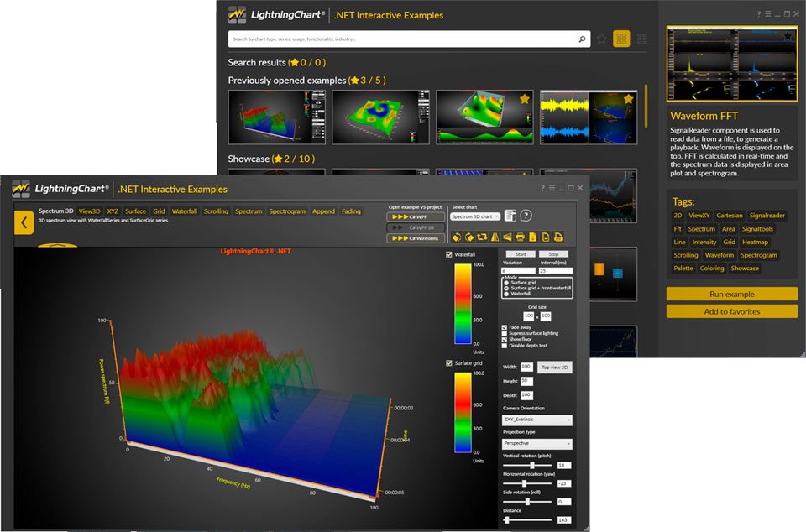This screenshot has height=532, width=806.
Task: Click the Cartesian tag in back window
Action: [x=730, y=216]
